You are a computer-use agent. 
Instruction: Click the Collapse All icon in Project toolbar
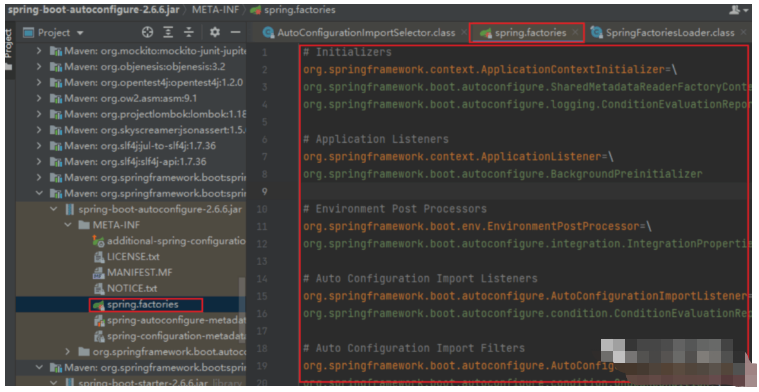click(x=189, y=32)
